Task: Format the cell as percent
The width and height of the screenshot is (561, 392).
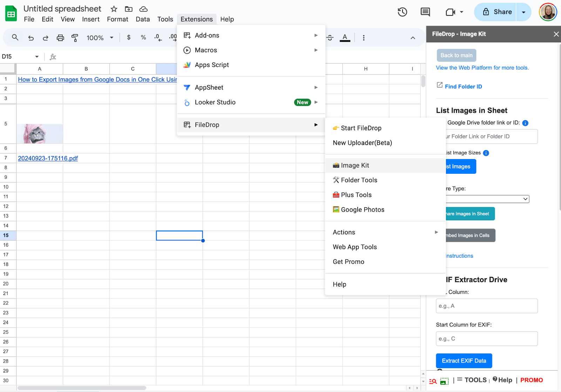Action: pos(143,37)
